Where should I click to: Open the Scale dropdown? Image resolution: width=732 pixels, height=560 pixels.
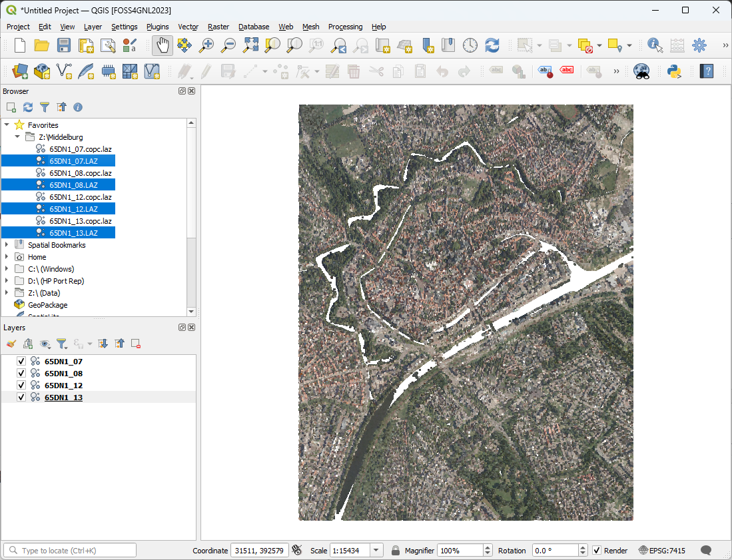[377, 550]
